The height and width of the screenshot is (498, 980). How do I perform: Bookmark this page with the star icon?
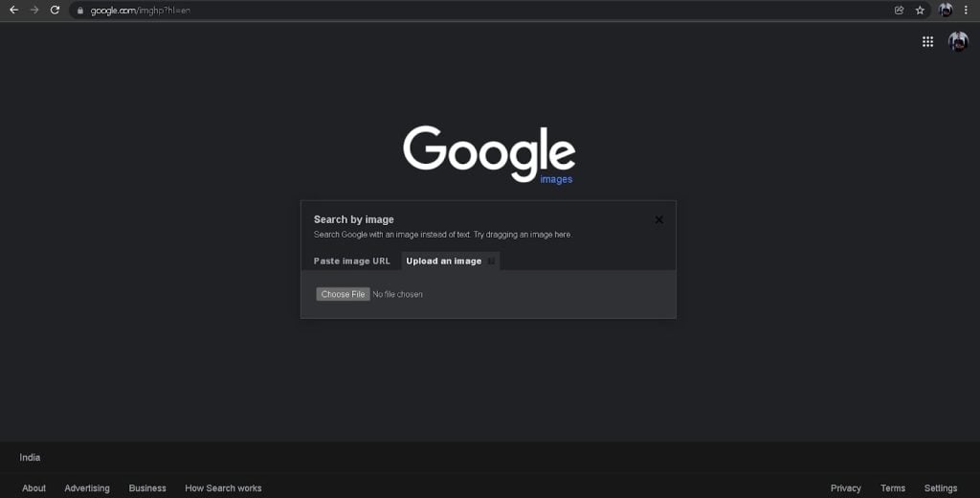(920, 10)
